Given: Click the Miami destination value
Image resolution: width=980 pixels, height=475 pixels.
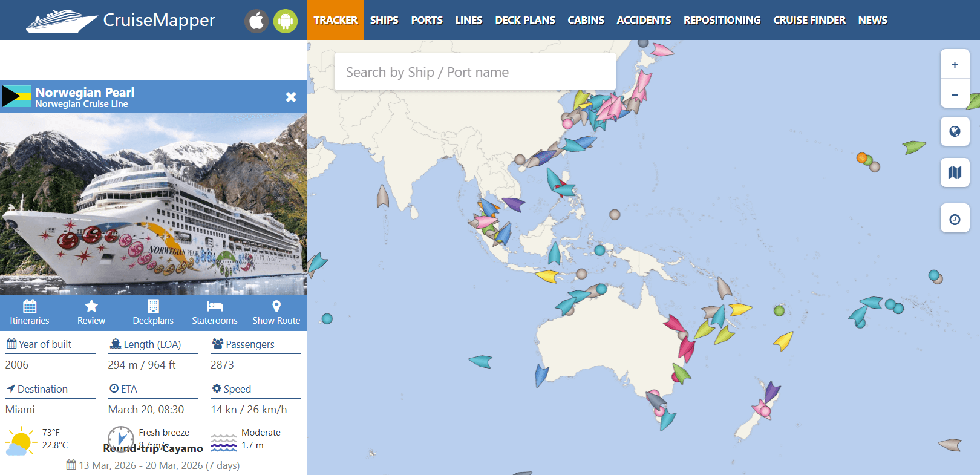Looking at the screenshot, I should pyautogui.click(x=20, y=410).
